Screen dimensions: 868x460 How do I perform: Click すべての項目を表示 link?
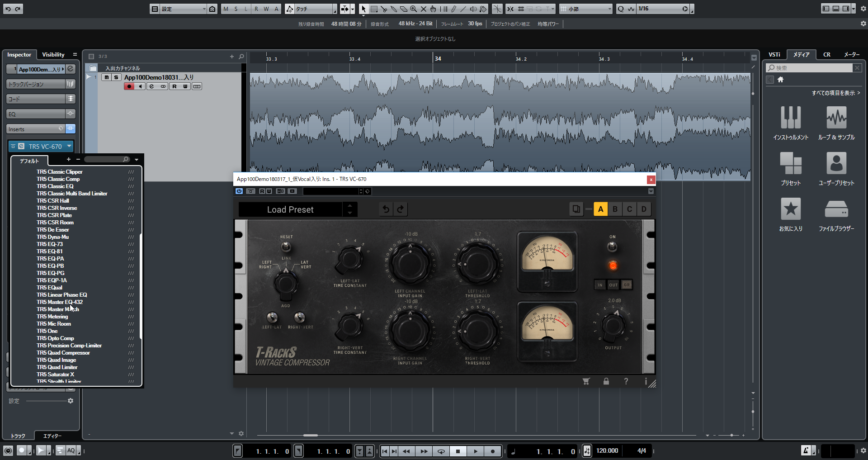pos(836,93)
